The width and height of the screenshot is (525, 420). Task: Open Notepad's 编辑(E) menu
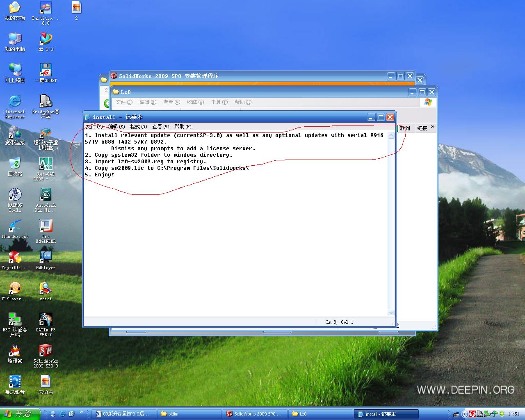(116, 127)
